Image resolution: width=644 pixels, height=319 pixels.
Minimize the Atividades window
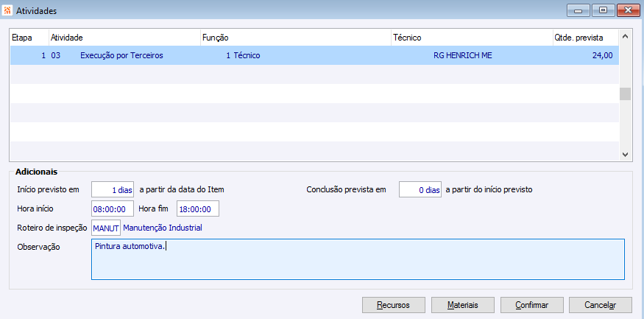tap(578, 11)
